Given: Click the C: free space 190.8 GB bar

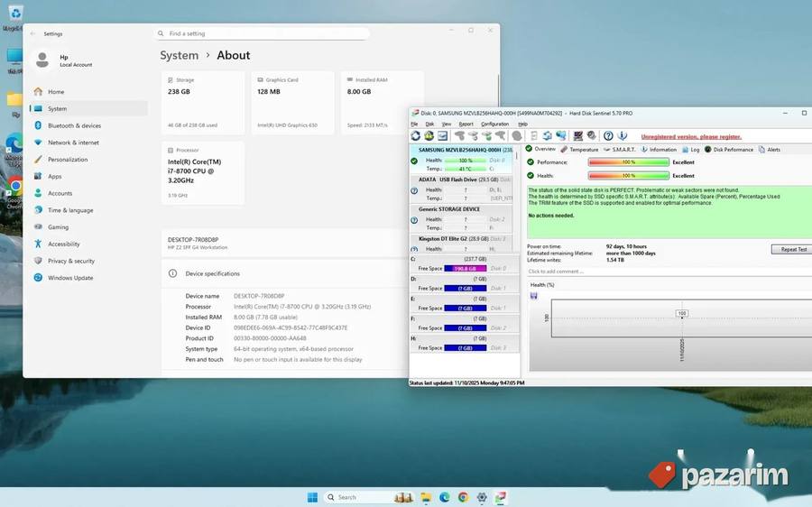Looking at the screenshot, I should pos(465,268).
